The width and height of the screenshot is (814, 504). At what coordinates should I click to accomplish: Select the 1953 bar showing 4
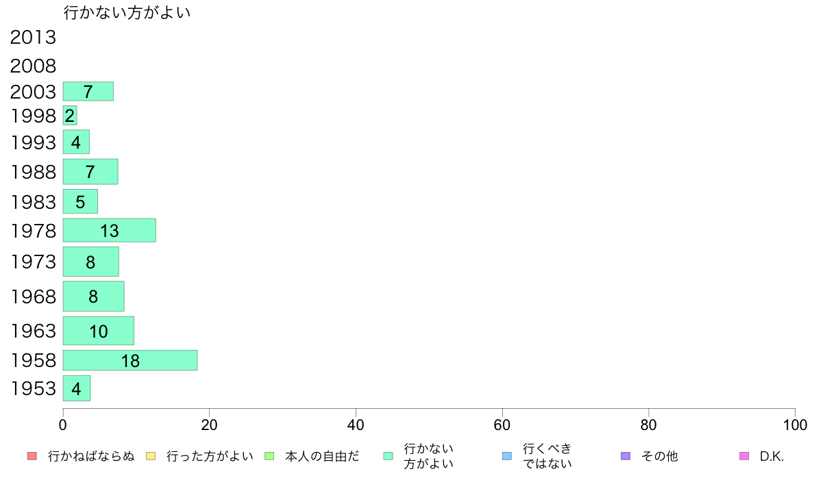(x=77, y=388)
